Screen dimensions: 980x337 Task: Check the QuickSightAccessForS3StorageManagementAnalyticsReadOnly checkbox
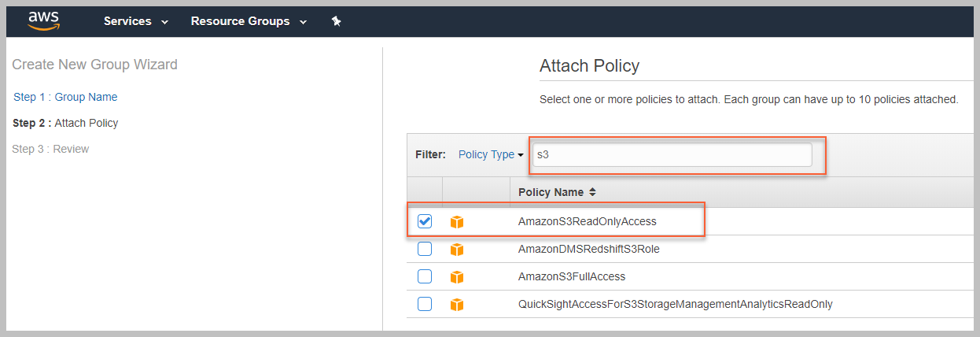(425, 304)
